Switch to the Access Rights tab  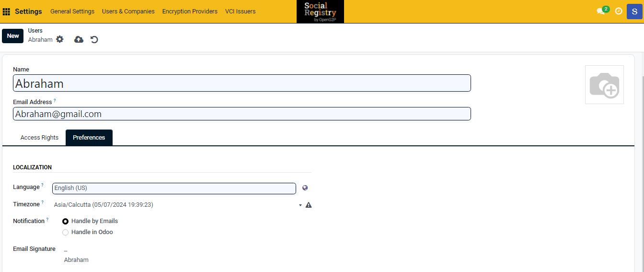[x=39, y=138]
